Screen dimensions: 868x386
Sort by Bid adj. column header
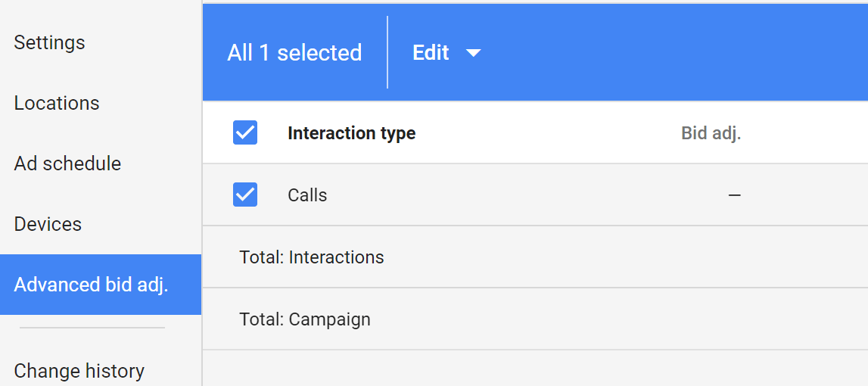(x=711, y=133)
